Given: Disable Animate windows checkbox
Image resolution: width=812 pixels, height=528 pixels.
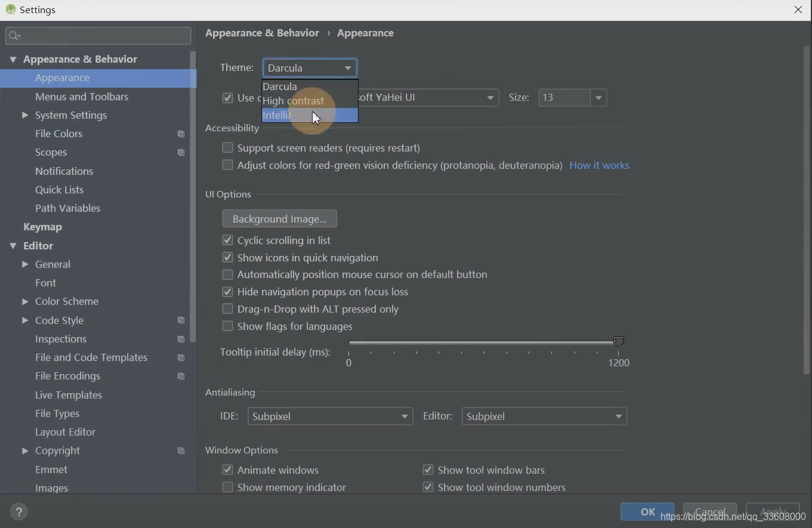Looking at the screenshot, I should [x=227, y=470].
